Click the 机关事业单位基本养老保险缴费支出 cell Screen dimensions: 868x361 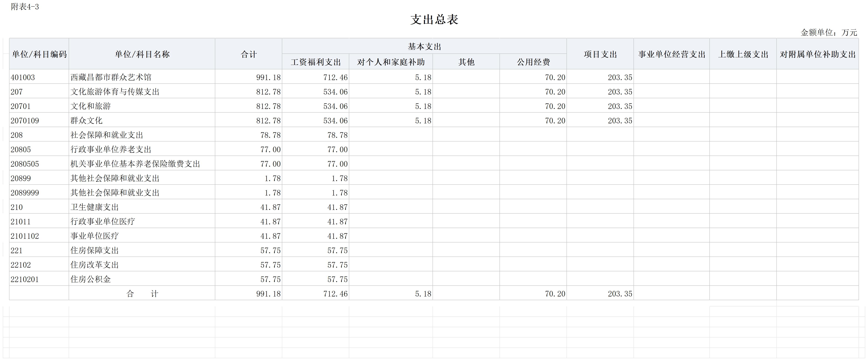[x=135, y=164]
